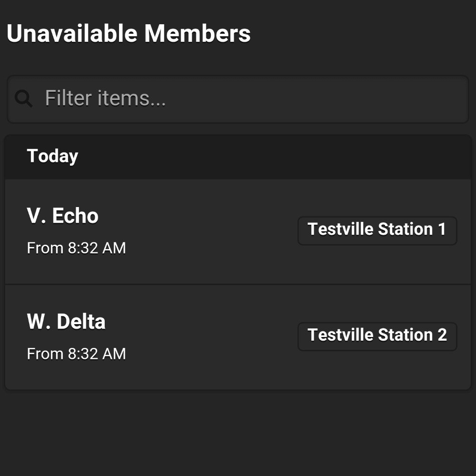Image resolution: width=476 pixels, height=476 pixels.
Task: Collapse the "Today" section header
Action: pyautogui.click(x=238, y=157)
